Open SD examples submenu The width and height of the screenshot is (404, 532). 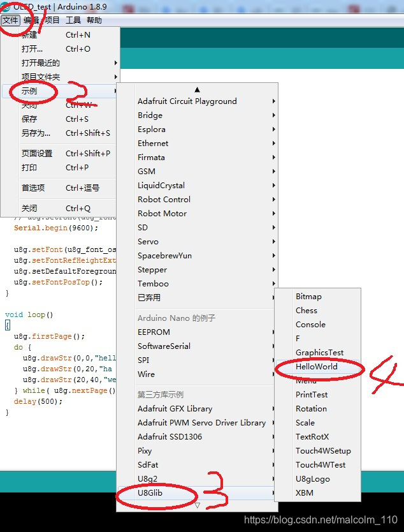point(198,228)
